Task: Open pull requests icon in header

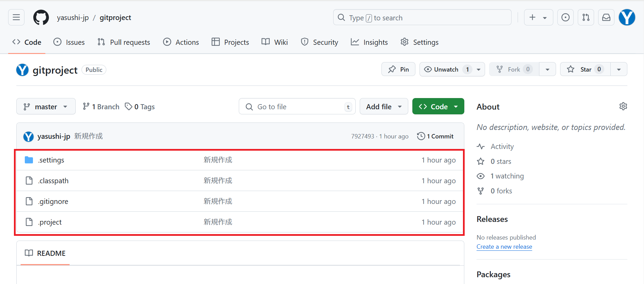Action: pyautogui.click(x=586, y=17)
